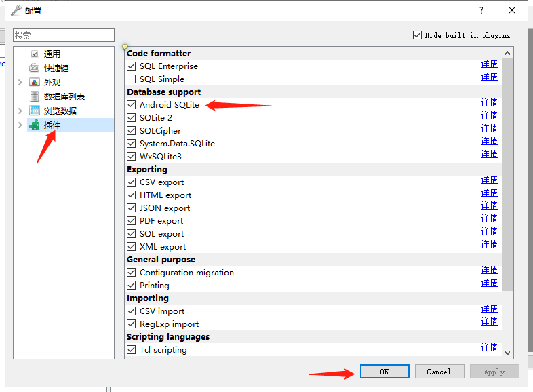This screenshot has width=533, height=392.
Task: Open 详情 link for RegExp import
Action: coord(490,322)
